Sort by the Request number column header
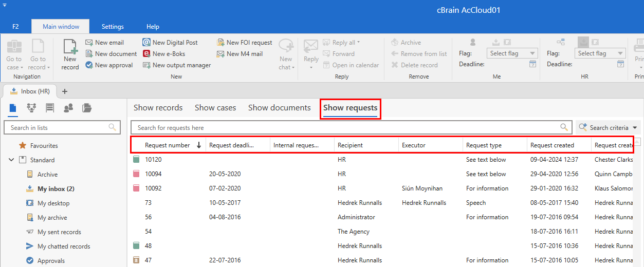This screenshot has width=644, height=267. 168,145
